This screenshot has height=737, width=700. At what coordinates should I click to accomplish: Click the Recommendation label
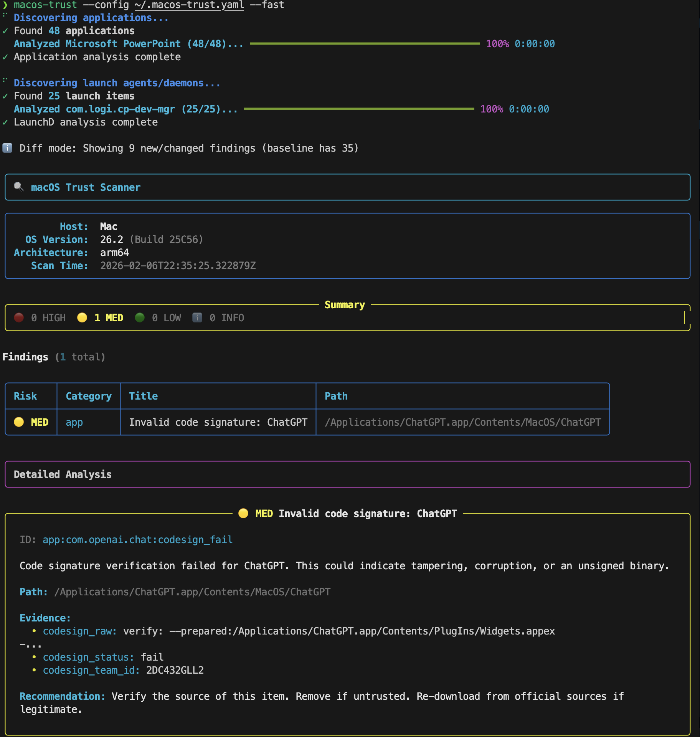tap(62, 696)
